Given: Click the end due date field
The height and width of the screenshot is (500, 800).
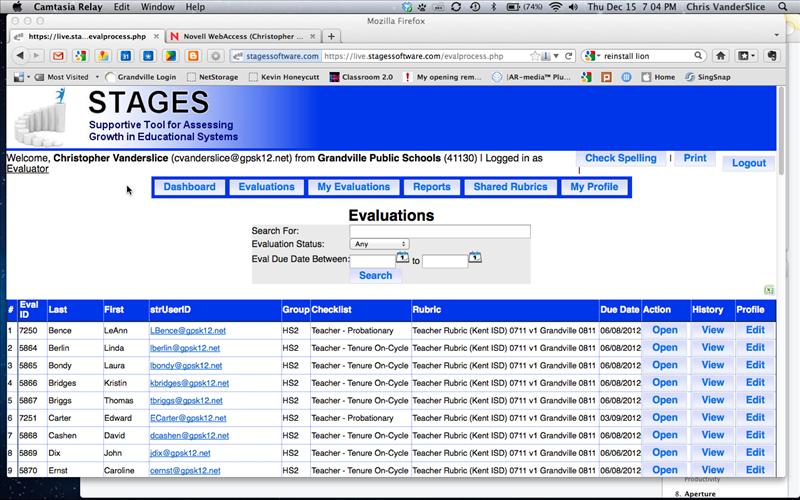Looking at the screenshot, I should coord(445,261).
